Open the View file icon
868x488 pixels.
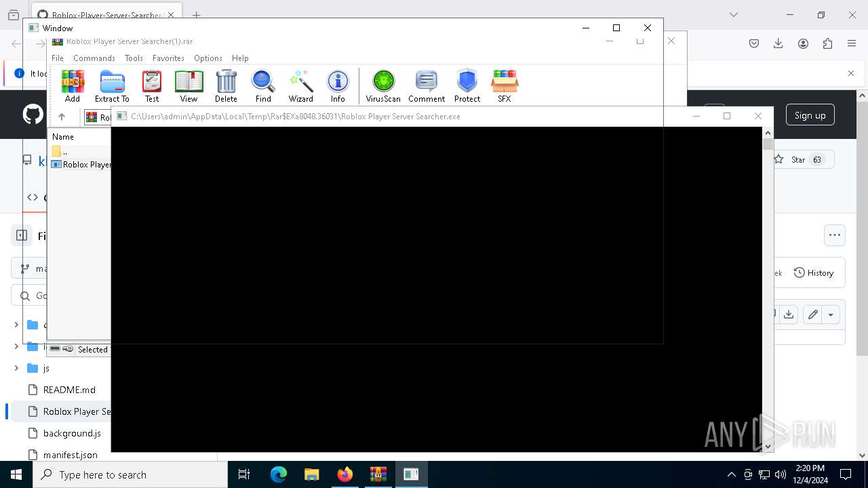[x=189, y=86]
